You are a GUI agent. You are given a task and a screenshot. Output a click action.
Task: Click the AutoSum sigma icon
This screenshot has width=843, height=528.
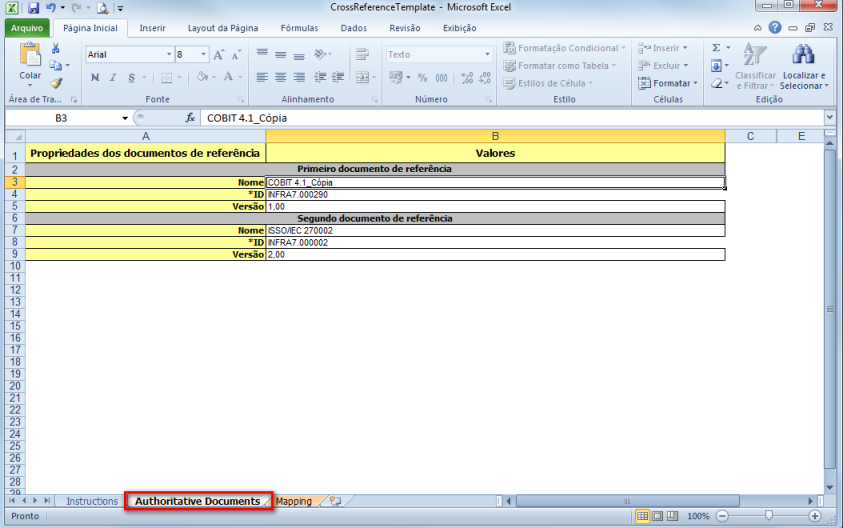(716, 48)
